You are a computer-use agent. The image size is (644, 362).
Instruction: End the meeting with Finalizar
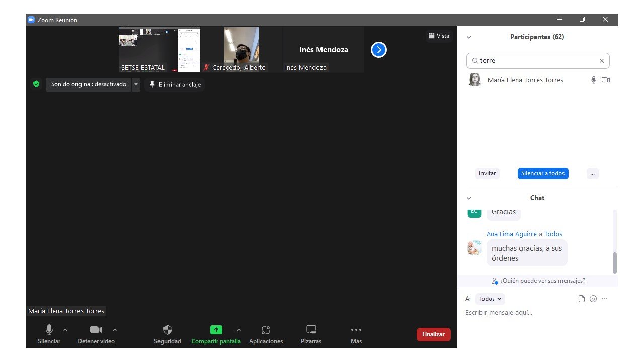point(433,334)
